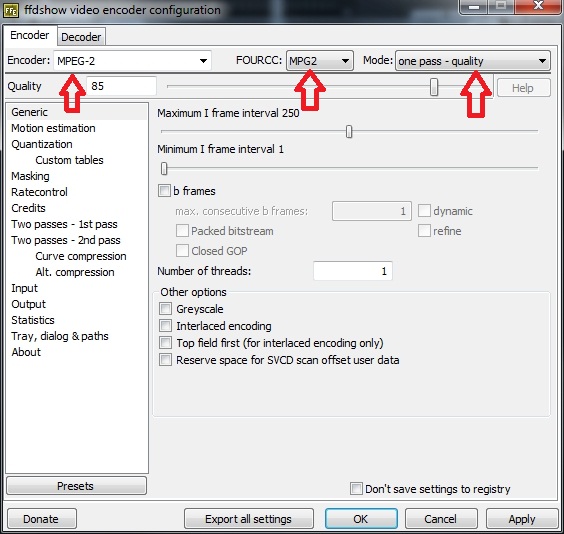Click the Number of threads field
Screen dimensions: 564x534
(352, 271)
